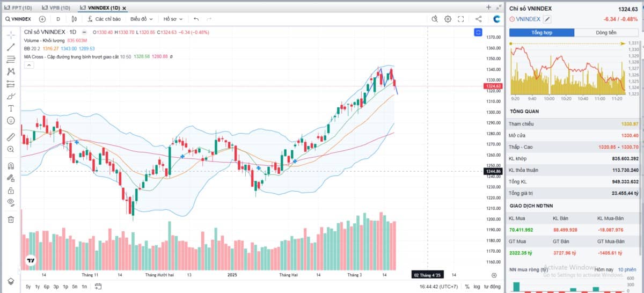
Task: Toggle percent scale on price axis
Action: coord(467,287)
